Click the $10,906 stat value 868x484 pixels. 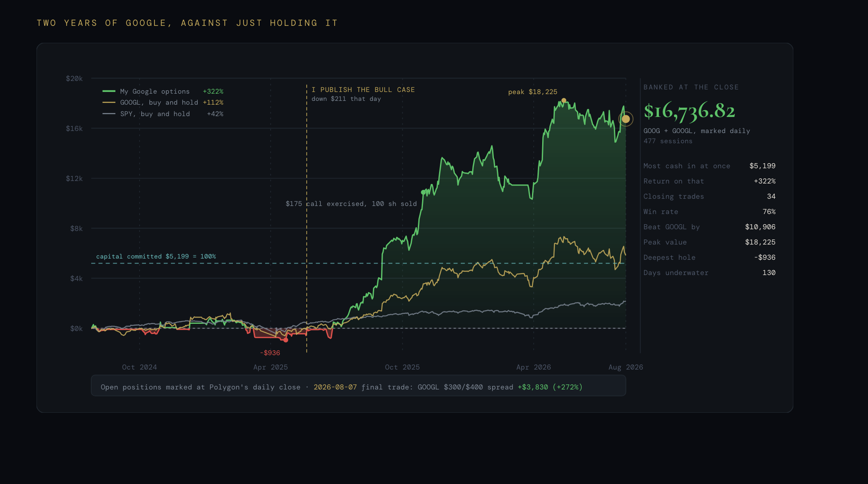[760, 227]
